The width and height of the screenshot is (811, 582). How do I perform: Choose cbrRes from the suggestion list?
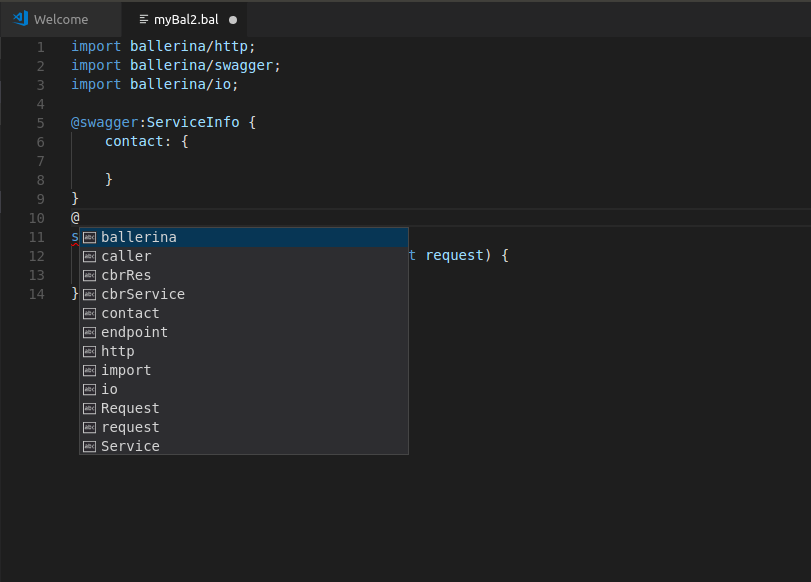[x=244, y=275]
